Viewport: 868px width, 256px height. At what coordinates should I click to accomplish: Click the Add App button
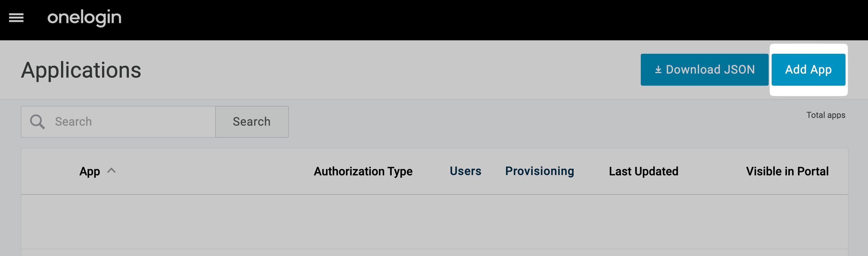click(x=809, y=69)
